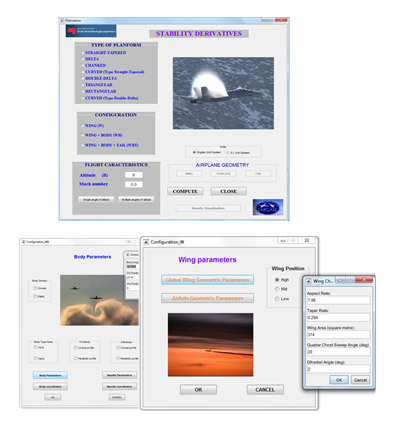Select High wing position
Viewport: 397px width, 426px height.
[277, 280]
